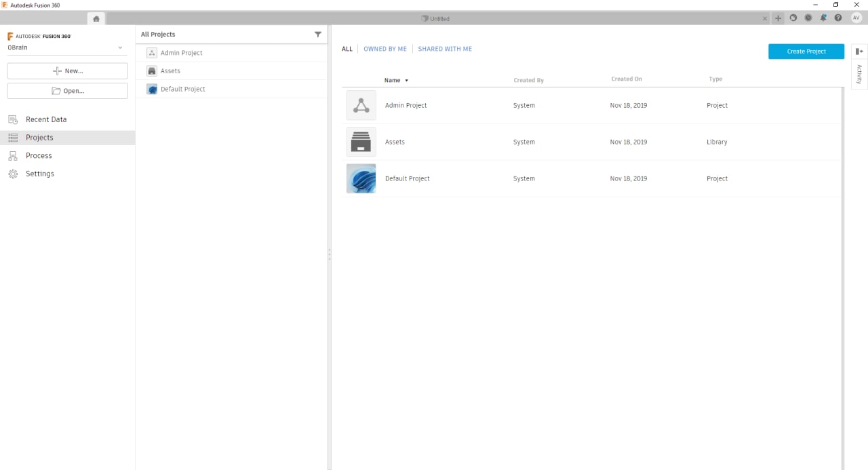Filter by OWNED BY ME

tap(385, 49)
